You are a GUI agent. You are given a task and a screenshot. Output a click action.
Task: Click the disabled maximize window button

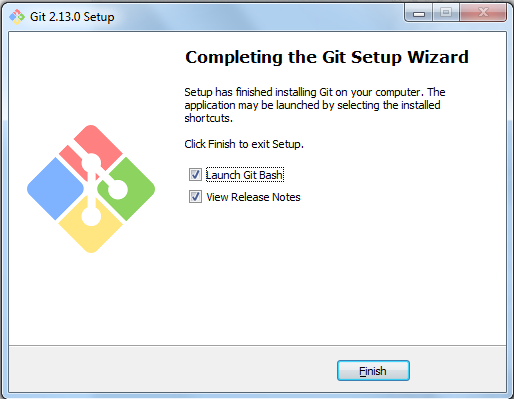pos(446,13)
